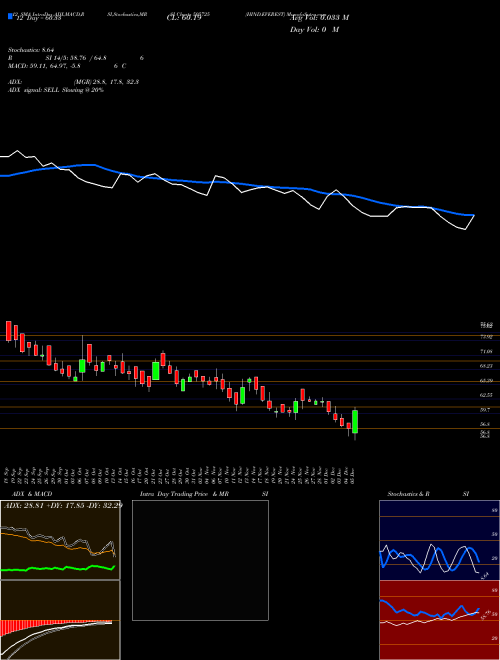Open the empty intraday trading price chart panel
Viewport: 500px width, 660px height.
pyautogui.click(x=200, y=560)
